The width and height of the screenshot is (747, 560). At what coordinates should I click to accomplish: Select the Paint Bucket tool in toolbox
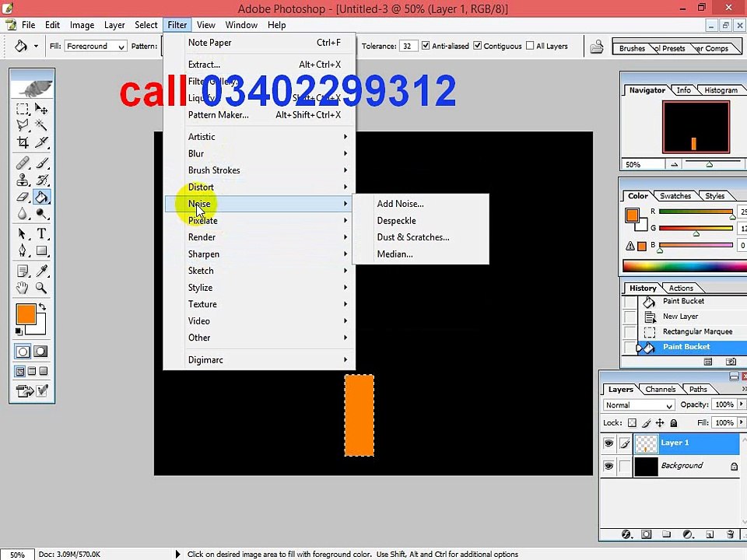click(x=41, y=197)
